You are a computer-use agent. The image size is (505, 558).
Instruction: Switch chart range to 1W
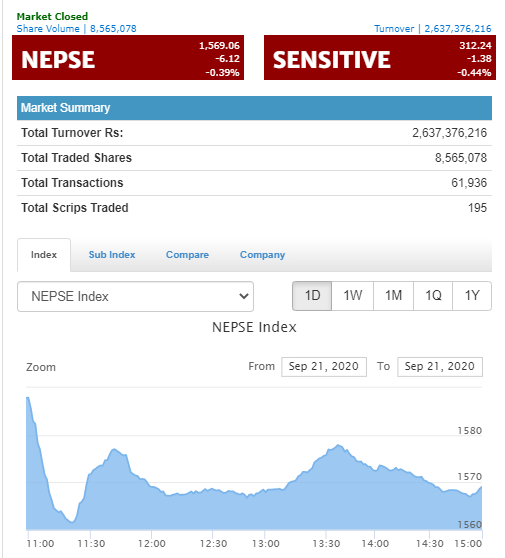coord(353,296)
